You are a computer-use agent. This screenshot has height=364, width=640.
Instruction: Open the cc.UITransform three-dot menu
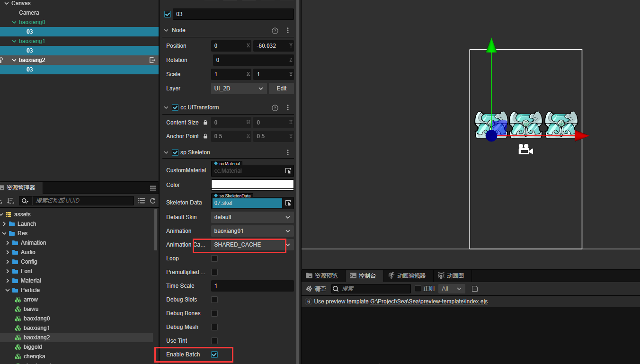click(288, 108)
